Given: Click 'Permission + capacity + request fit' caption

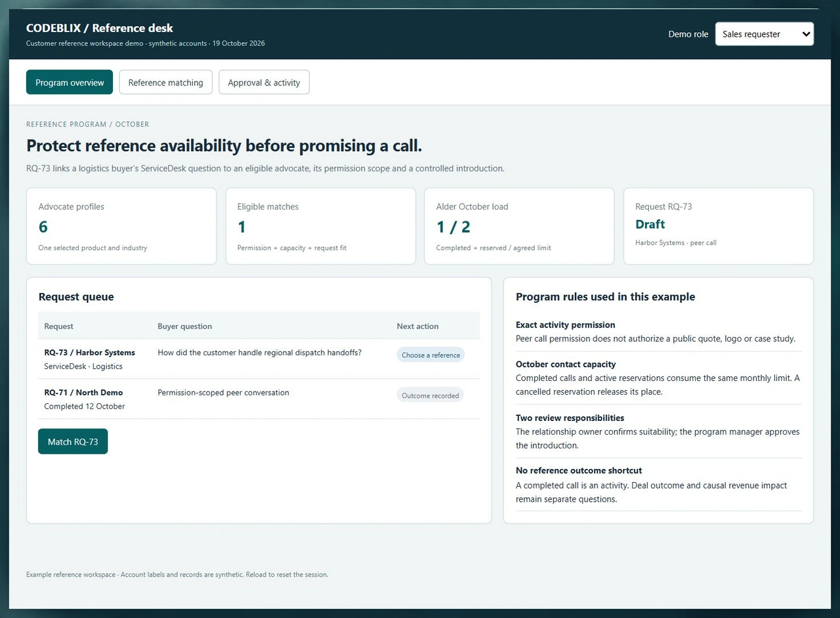Looking at the screenshot, I should pos(291,248).
